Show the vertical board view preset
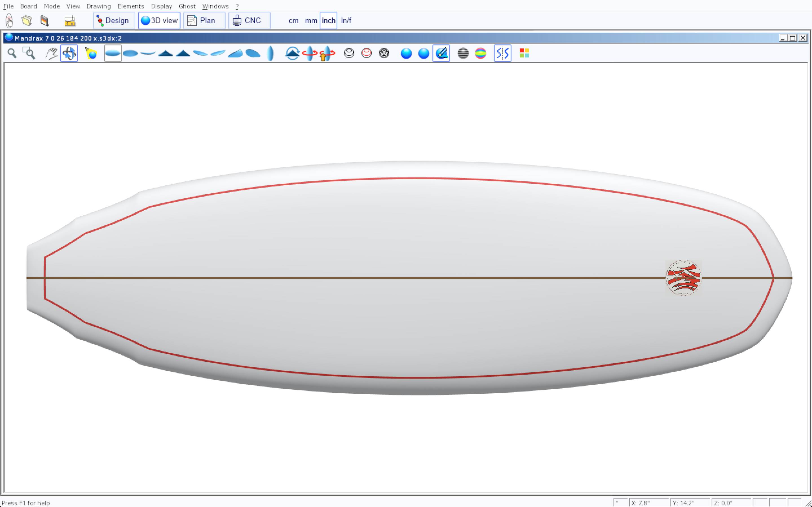 pyautogui.click(x=270, y=53)
